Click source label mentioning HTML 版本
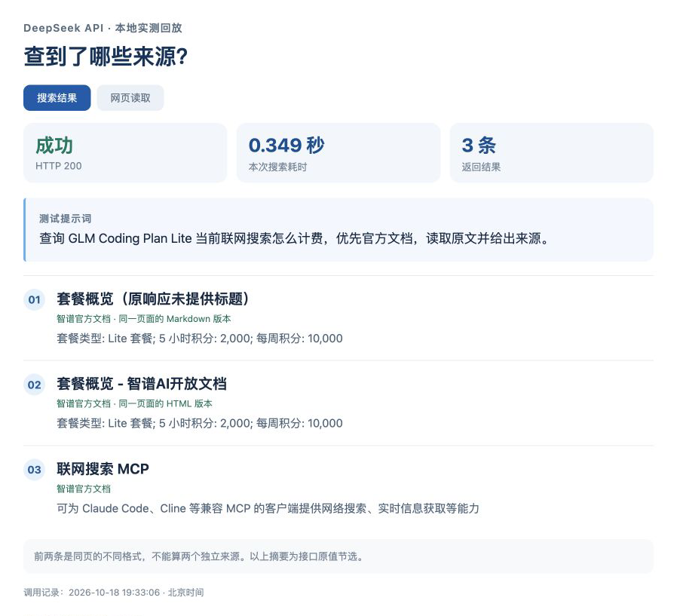Viewport: 677px width, 616px height. (134, 403)
